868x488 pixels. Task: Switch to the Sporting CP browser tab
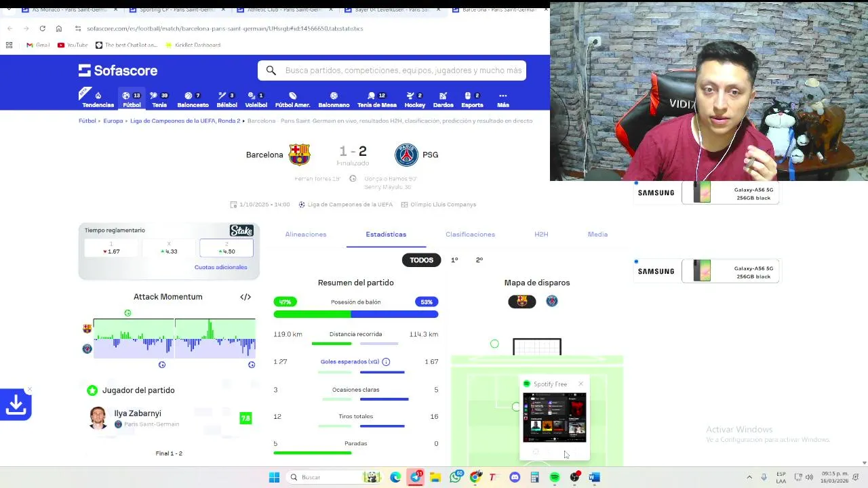(x=178, y=9)
